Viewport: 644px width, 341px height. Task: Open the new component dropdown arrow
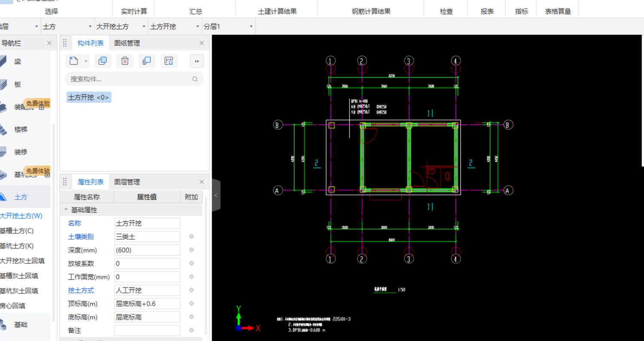point(86,61)
